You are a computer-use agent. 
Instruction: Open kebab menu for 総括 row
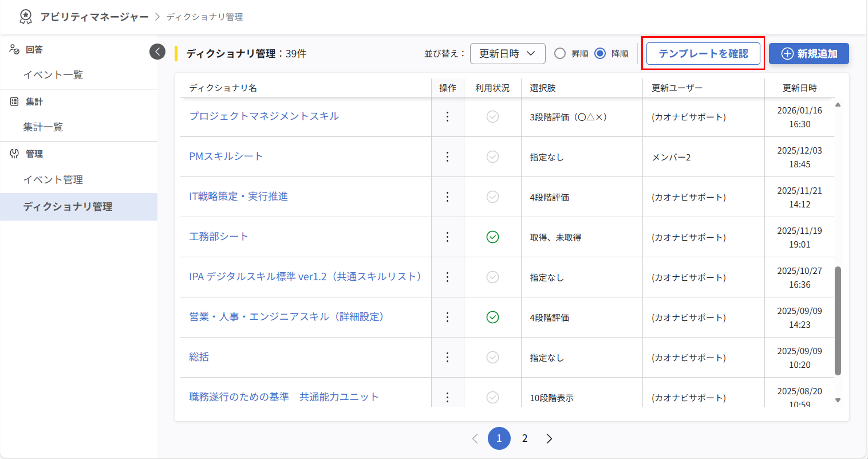coord(447,357)
